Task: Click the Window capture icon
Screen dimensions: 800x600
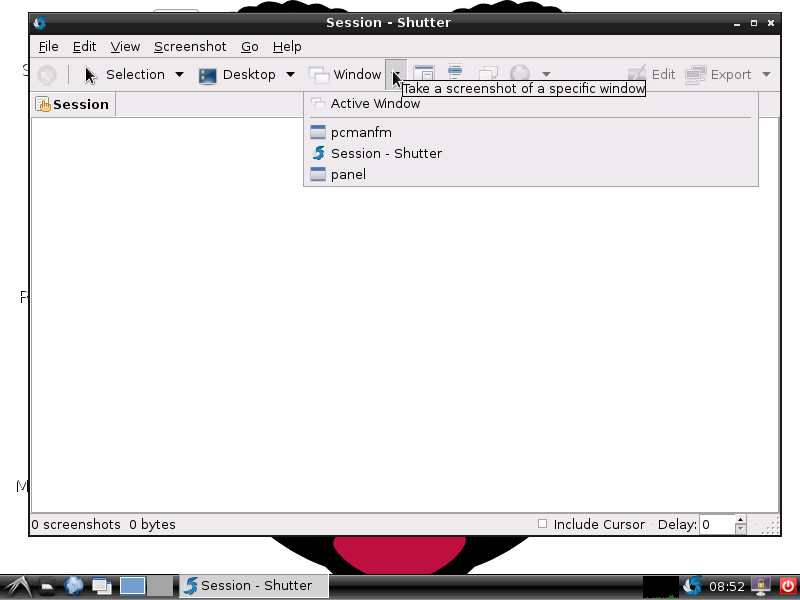Action: [x=319, y=75]
